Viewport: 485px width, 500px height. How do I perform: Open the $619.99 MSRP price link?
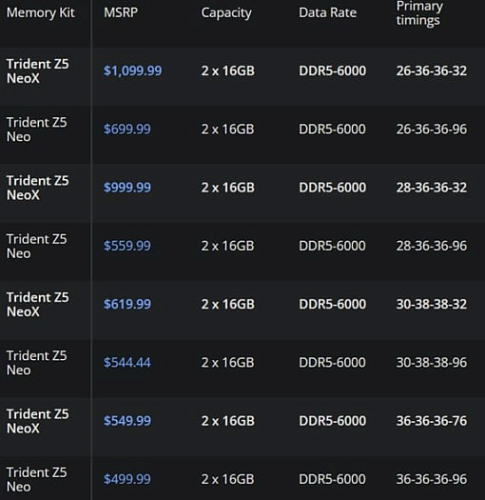(127, 304)
